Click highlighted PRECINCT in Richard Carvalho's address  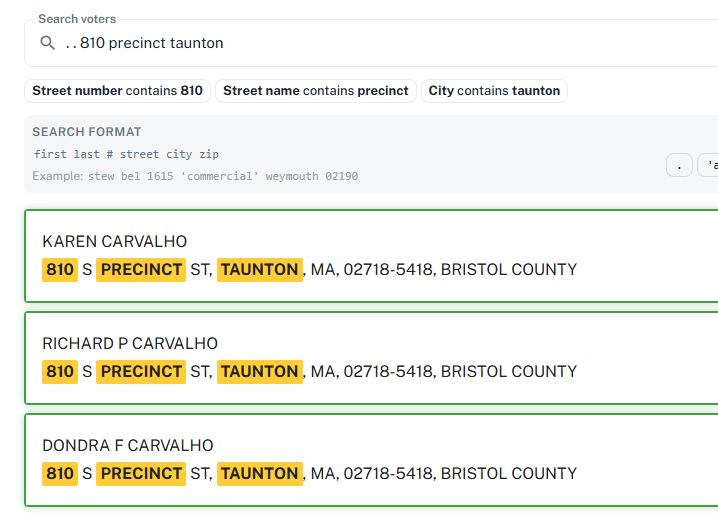coord(141,371)
